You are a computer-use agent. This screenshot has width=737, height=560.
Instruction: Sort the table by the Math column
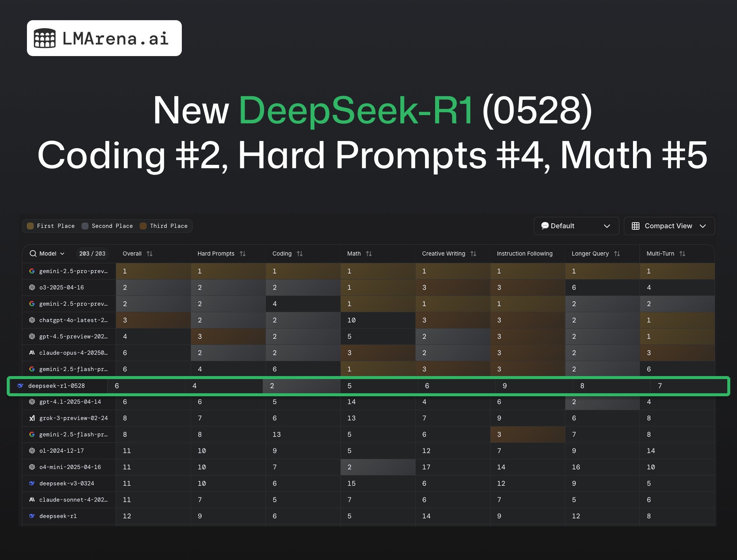(370, 253)
